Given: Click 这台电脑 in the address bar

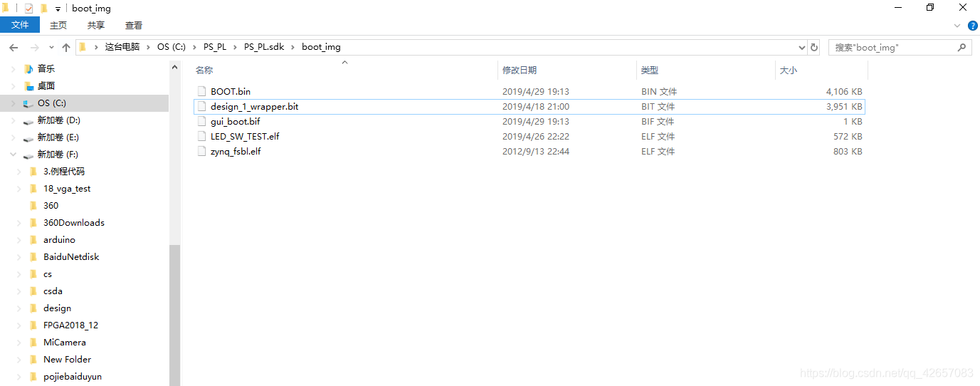Looking at the screenshot, I should click(x=122, y=47).
